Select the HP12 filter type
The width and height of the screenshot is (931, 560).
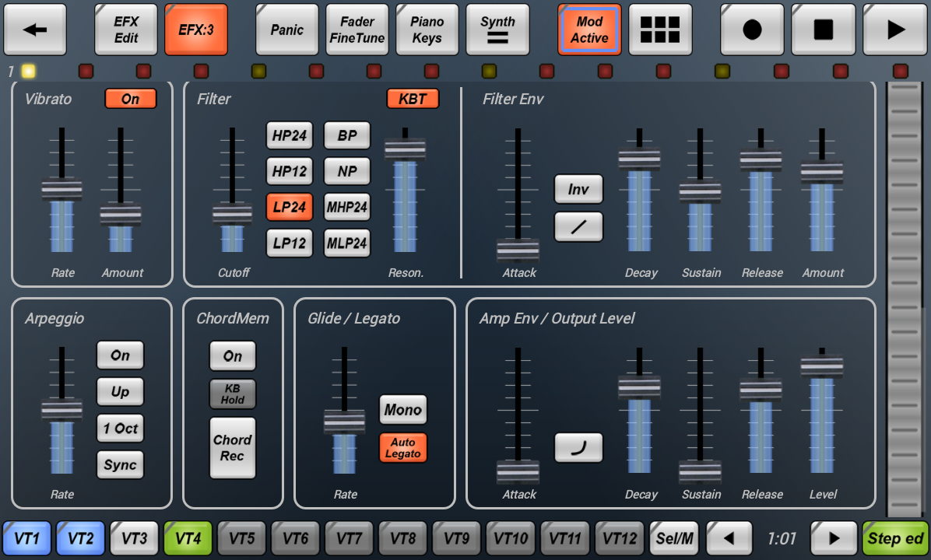pyautogui.click(x=289, y=171)
